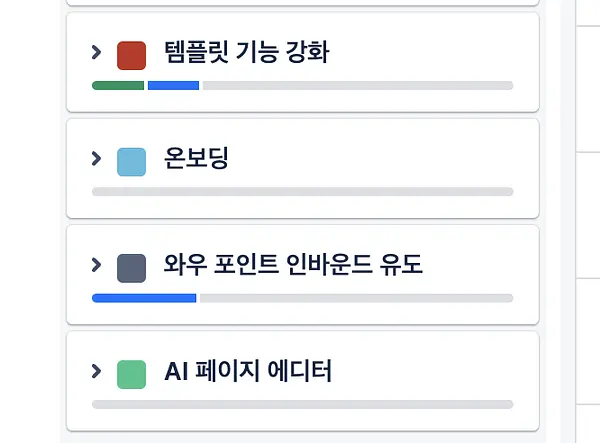Click the green color square of AI 페이지 에디터
The width and height of the screenshot is (600, 443).
coord(131,375)
